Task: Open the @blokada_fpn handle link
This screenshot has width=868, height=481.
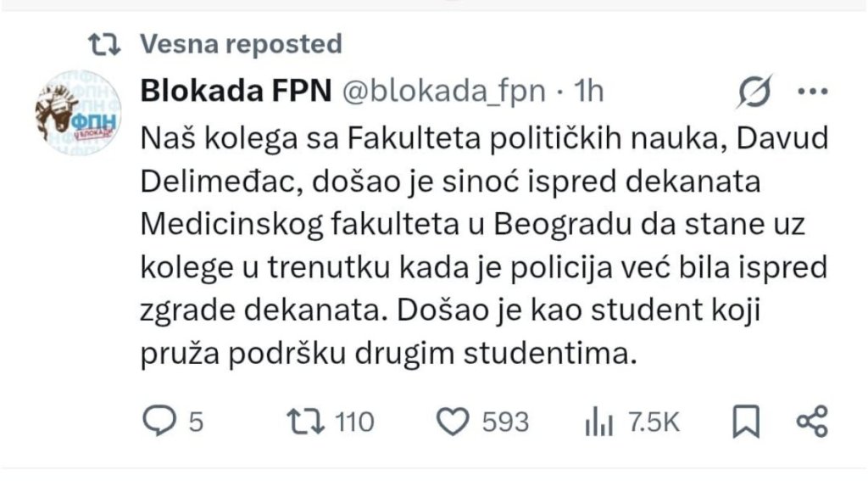Action: click(x=442, y=91)
